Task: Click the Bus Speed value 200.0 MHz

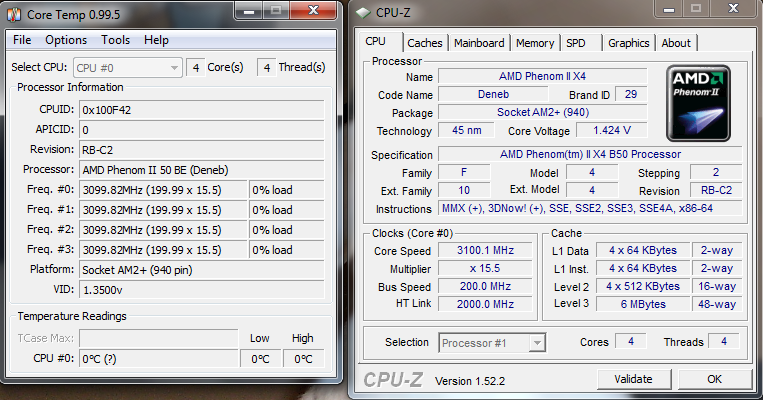Action: click(x=485, y=286)
